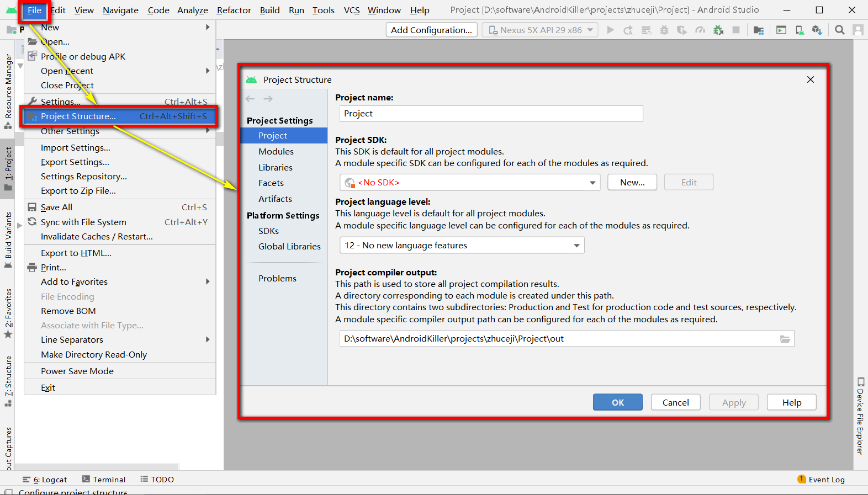Click browse folder icon in compiler output field

coord(785,339)
